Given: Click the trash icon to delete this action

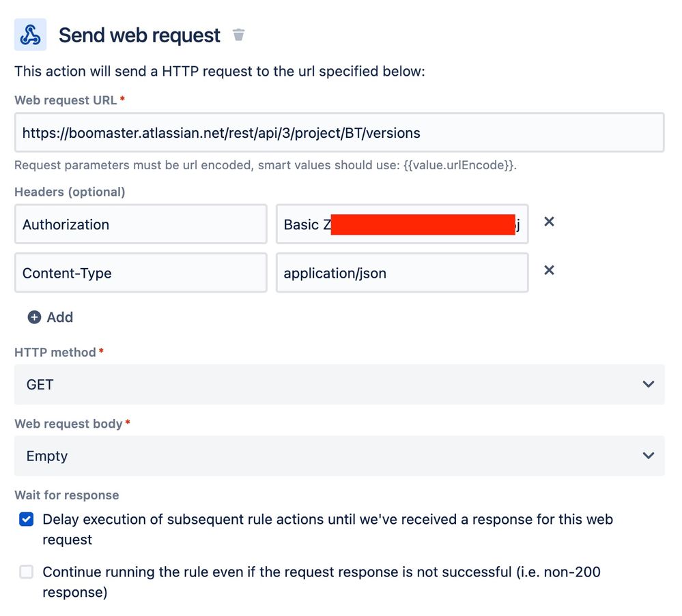Looking at the screenshot, I should tap(238, 35).
